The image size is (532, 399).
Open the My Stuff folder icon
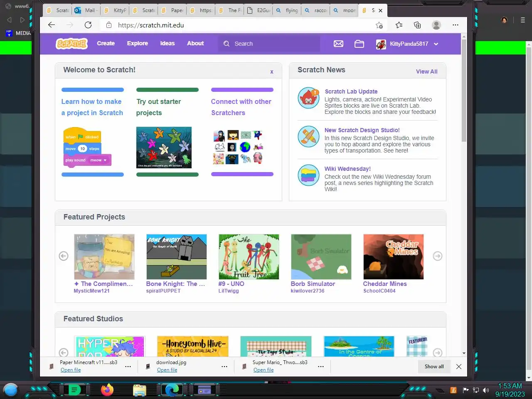359,44
